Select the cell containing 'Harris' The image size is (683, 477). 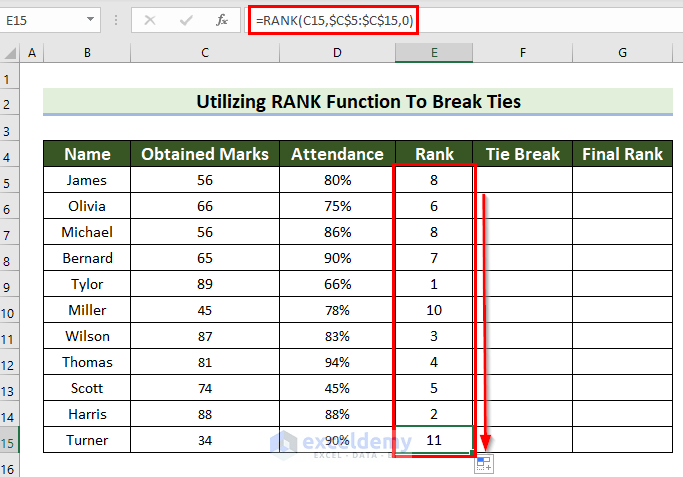click(87, 414)
